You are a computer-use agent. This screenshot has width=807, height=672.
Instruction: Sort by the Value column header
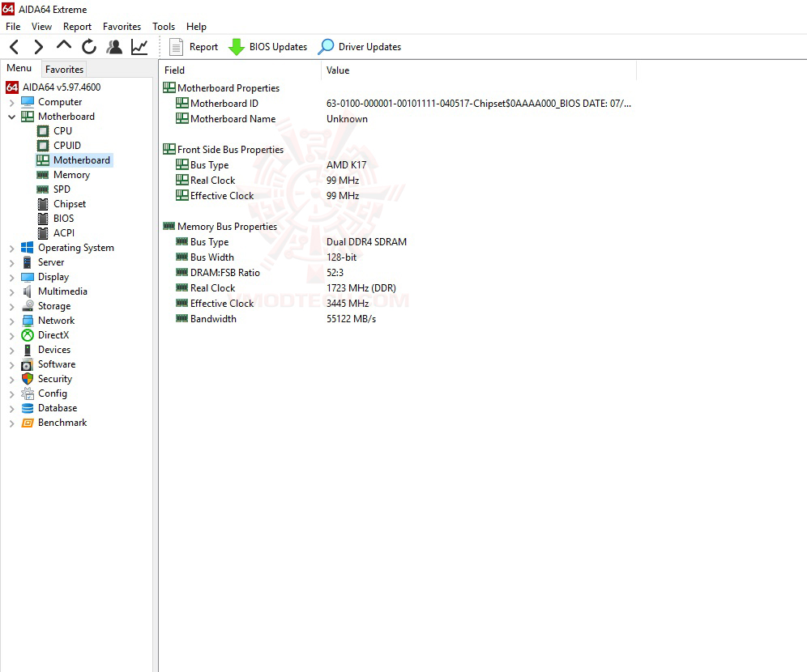pyautogui.click(x=479, y=70)
